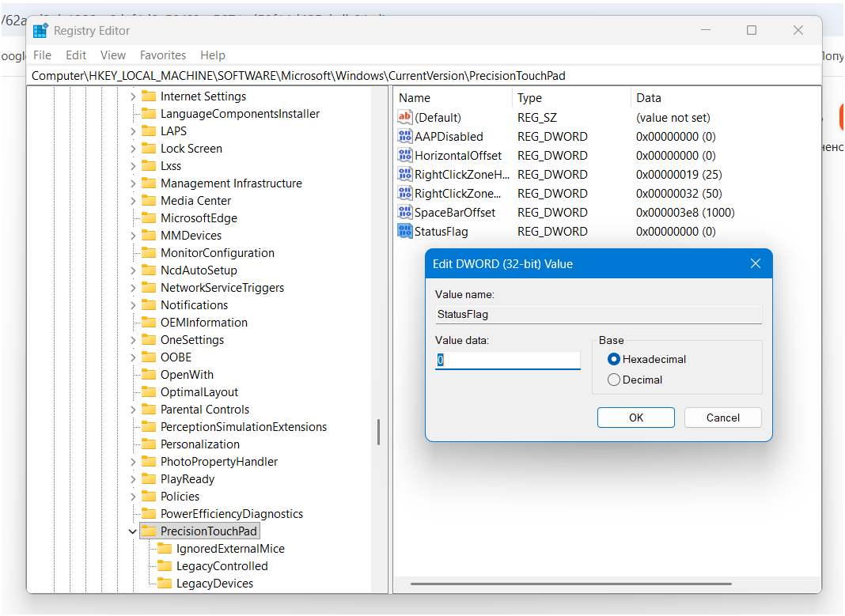Cancel the Edit DWORD dialog
The height and width of the screenshot is (616, 845).
pyautogui.click(x=722, y=418)
